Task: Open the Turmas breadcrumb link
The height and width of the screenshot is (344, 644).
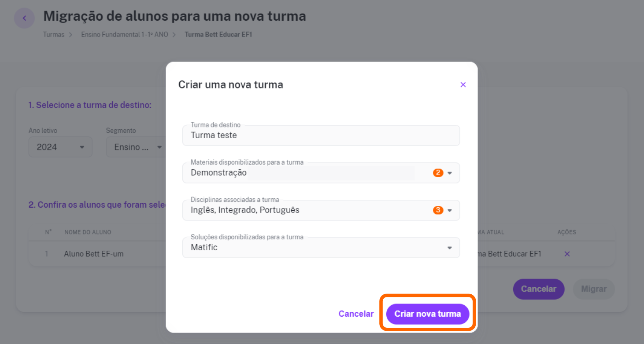Action: tap(54, 34)
